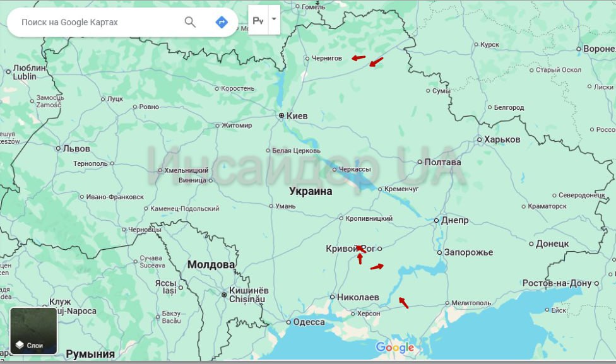Viewport: 616px width, 364px height.
Task: Click the Львов city label
Action: pyautogui.click(x=76, y=149)
